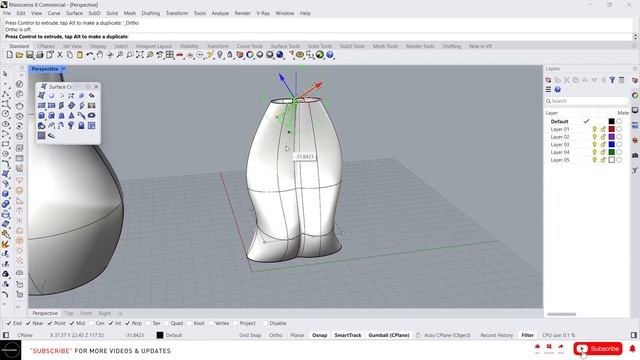Toggle Grid Snap in the status bar
The width and height of the screenshot is (640, 360).
click(x=250, y=335)
